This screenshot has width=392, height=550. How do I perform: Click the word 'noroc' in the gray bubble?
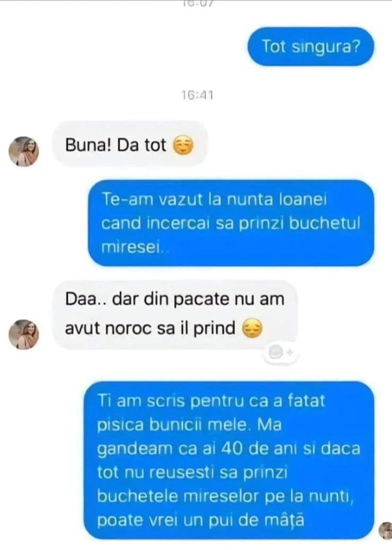coord(129,328)
